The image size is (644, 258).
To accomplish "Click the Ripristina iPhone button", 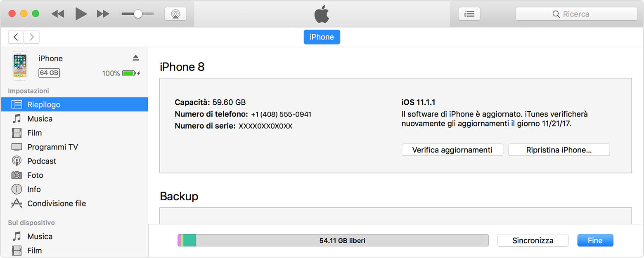I will pos(559,150).
